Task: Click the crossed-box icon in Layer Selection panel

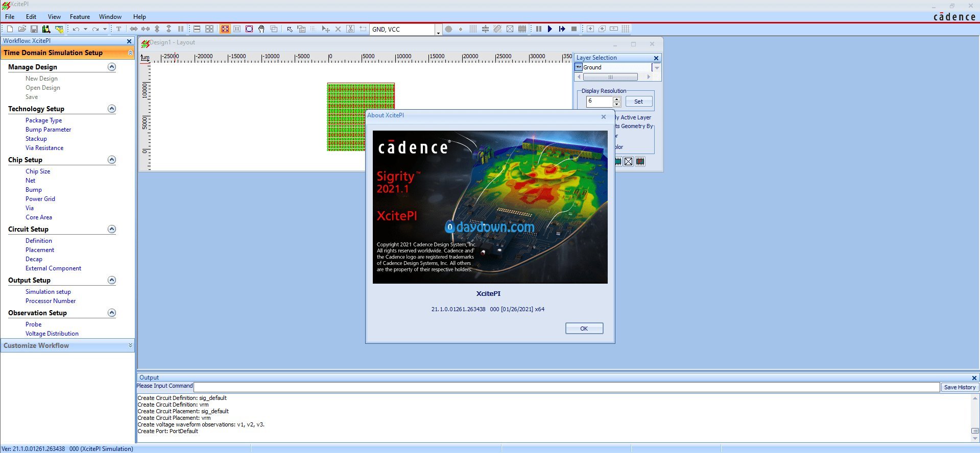Action: (629, 162)
